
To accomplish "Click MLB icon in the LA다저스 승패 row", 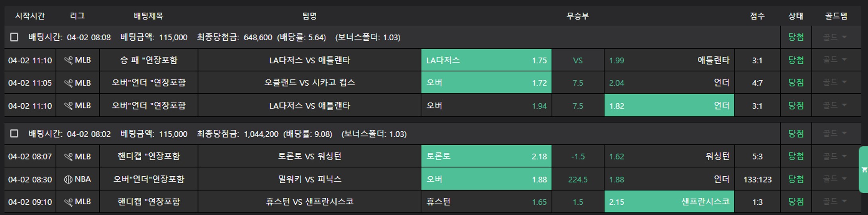I will click(x=68, y=60).
